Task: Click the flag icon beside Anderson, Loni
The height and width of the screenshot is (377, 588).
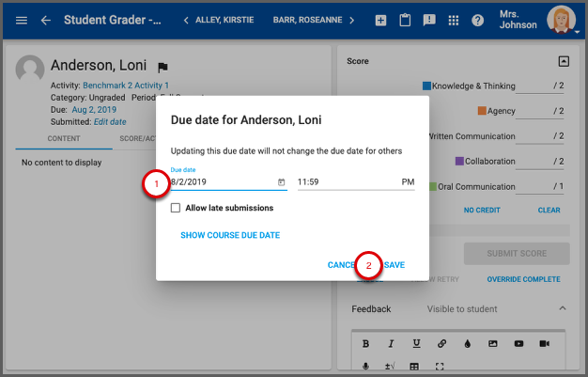Action: tap(162, 68)
